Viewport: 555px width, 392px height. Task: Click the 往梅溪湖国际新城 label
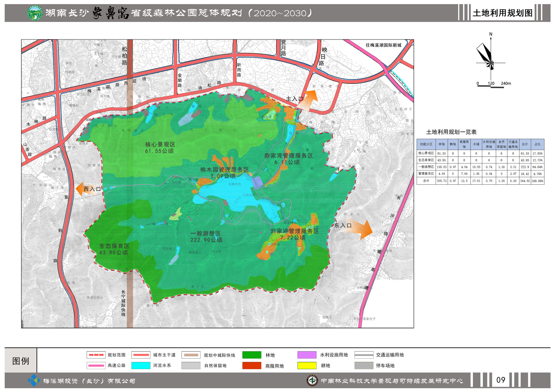(x=383, y=45)
